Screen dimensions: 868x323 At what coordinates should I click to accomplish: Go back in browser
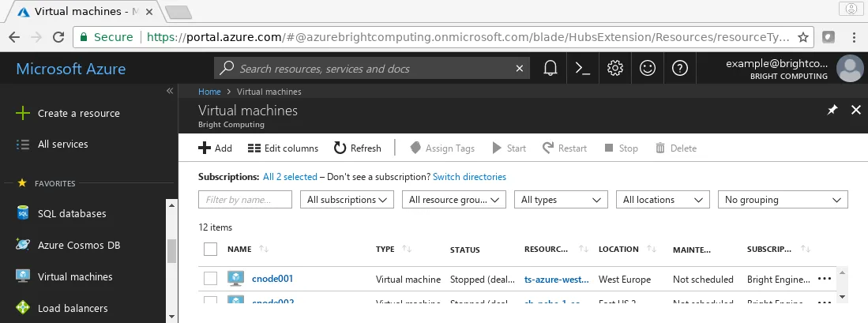[14, 37]
